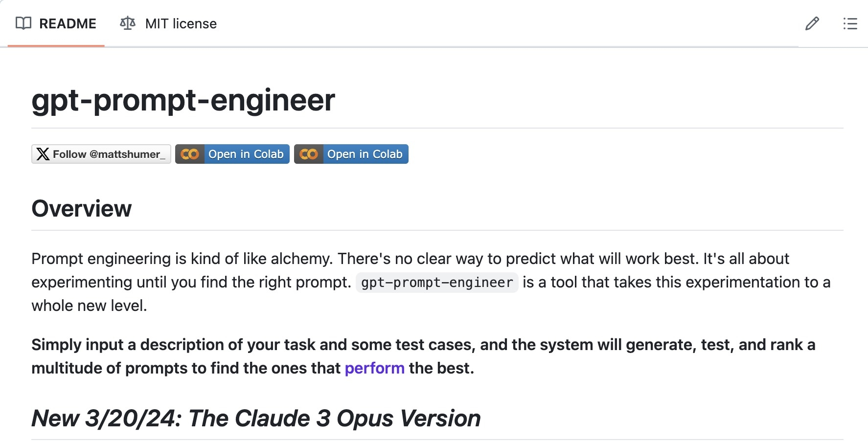Click the pencil edit file icon
The image size is (868, 441).
click(x=812, y=23)
